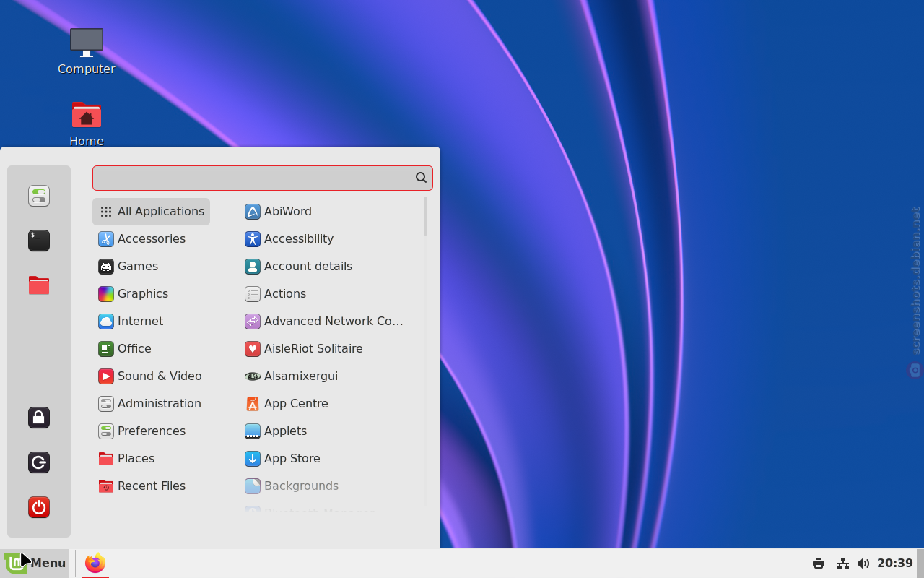Select Administration category
The height and width of the screenshot is (578, 924).
point(152,404)
